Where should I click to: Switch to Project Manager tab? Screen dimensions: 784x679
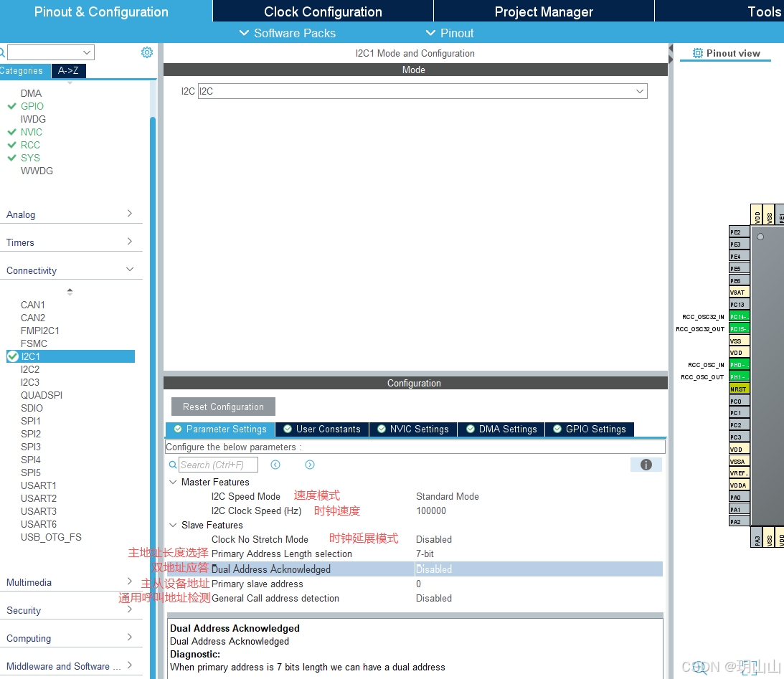544,11
